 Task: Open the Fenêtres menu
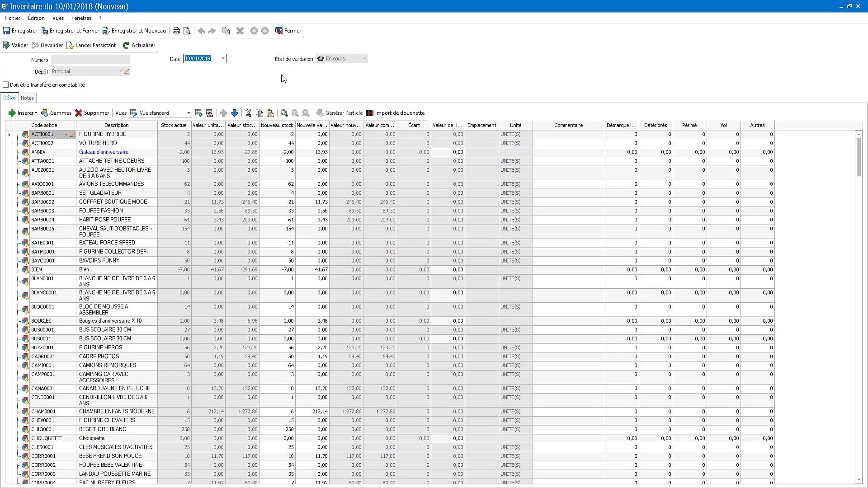click(81, 18)
